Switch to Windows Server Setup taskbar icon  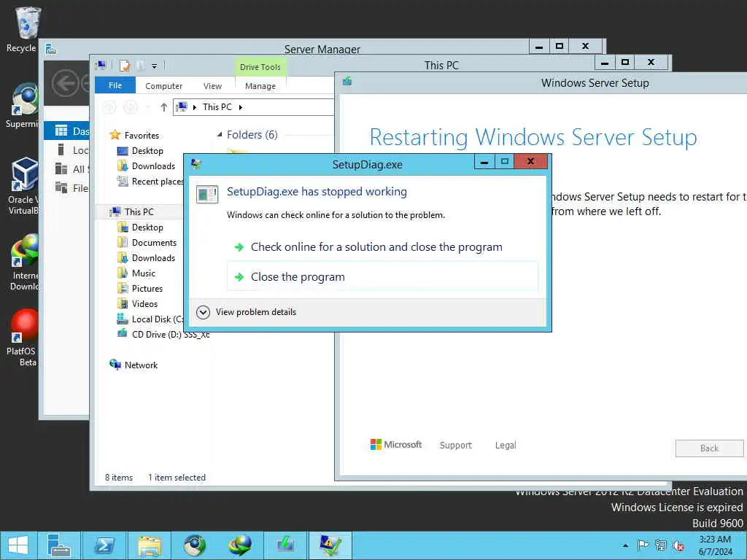285,545
